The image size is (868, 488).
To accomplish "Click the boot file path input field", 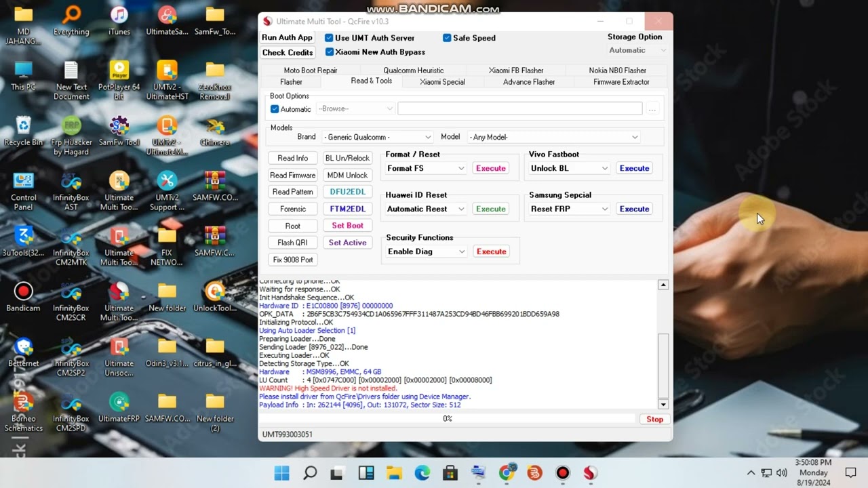I will pos(520,108).
